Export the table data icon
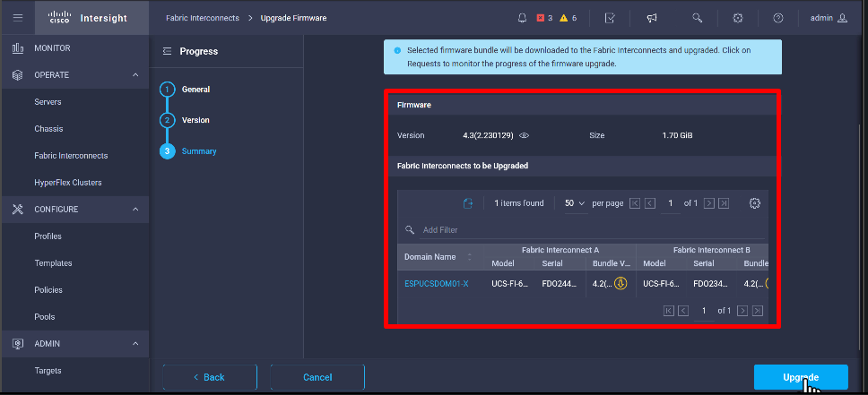 pyautogui.click(x=468, y=203)
